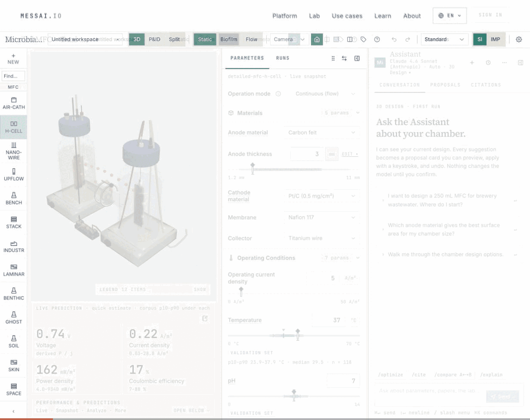This screenshot has height=420, width=530.
Task: Collapse the Parameters panel with the panel icon
Action: pyautogui.click(x=357, y=58)
